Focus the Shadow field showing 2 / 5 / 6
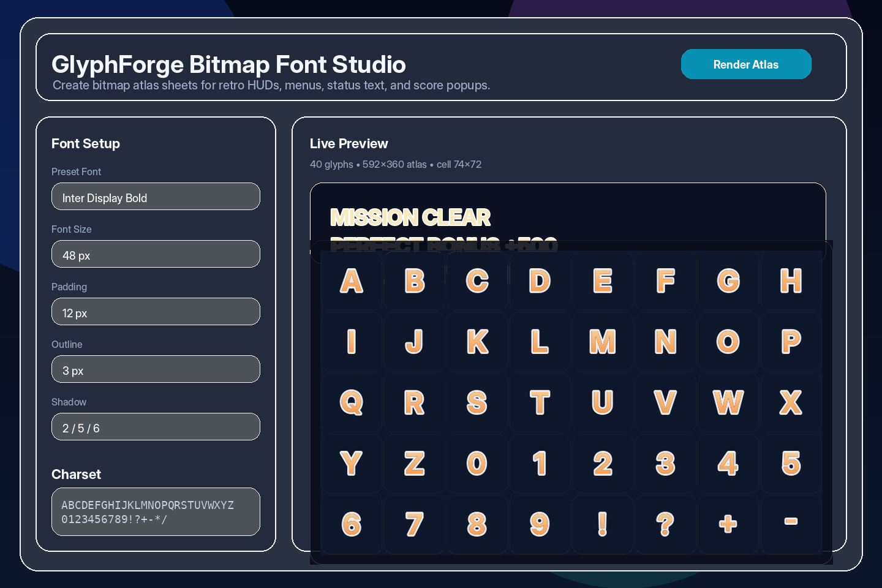882x588 pixels. [x=156, y=427]
